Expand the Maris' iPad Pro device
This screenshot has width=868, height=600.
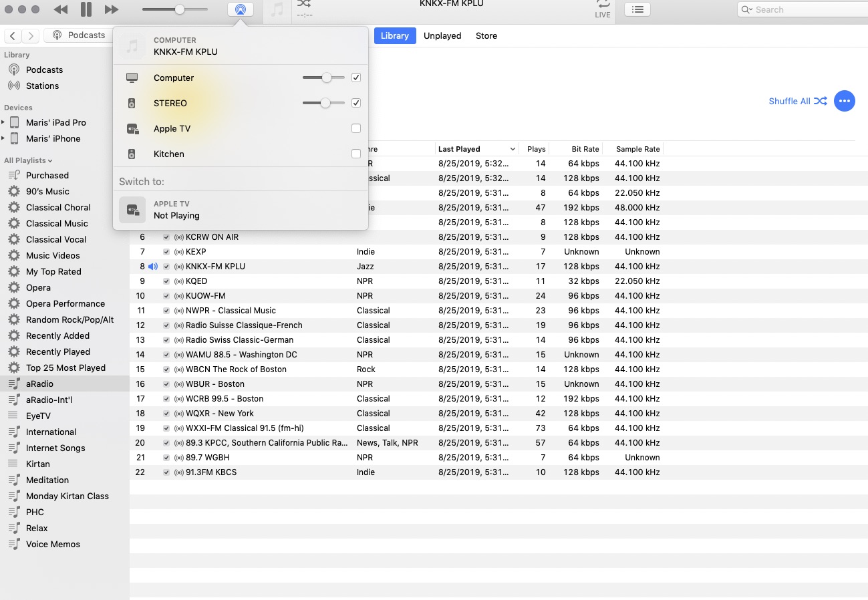coord(3,122)
